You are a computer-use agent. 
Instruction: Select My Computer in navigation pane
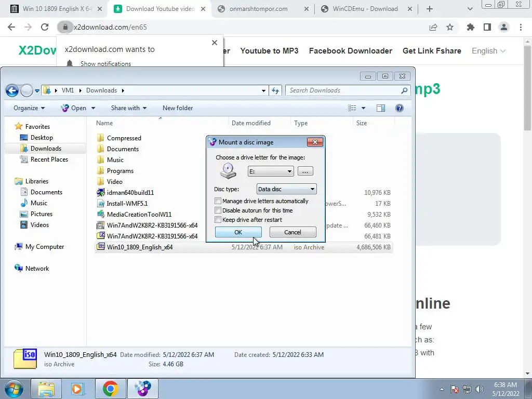tap(45, 247)
